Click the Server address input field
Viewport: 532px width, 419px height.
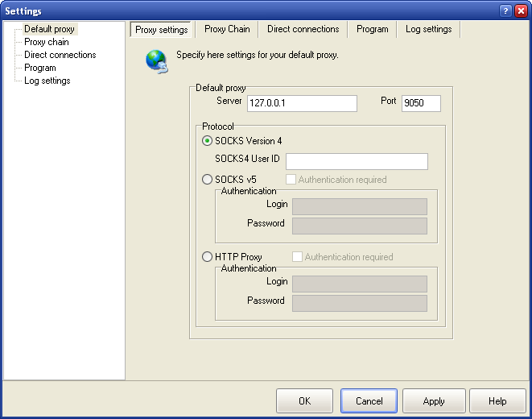click(x=302, y=103)
